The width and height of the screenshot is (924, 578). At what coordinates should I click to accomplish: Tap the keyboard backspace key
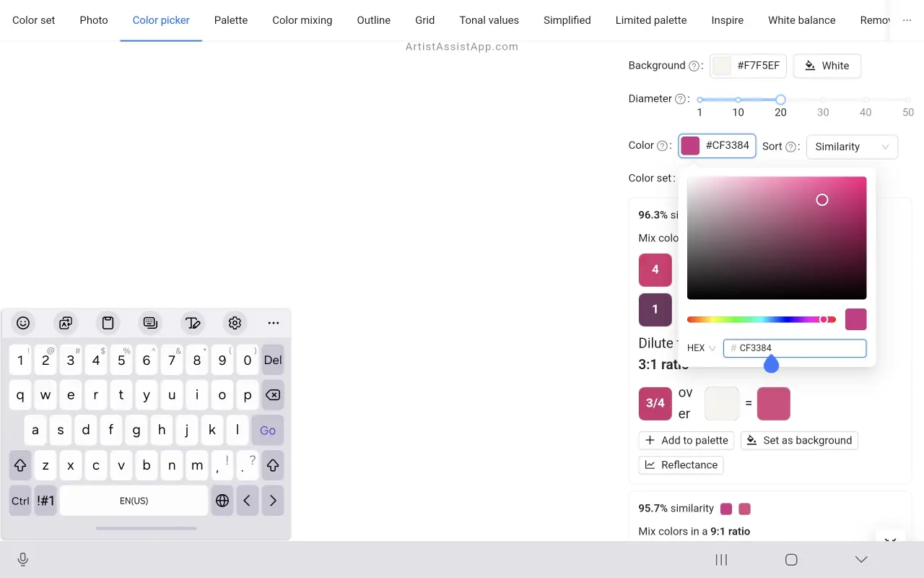(272, 395)
